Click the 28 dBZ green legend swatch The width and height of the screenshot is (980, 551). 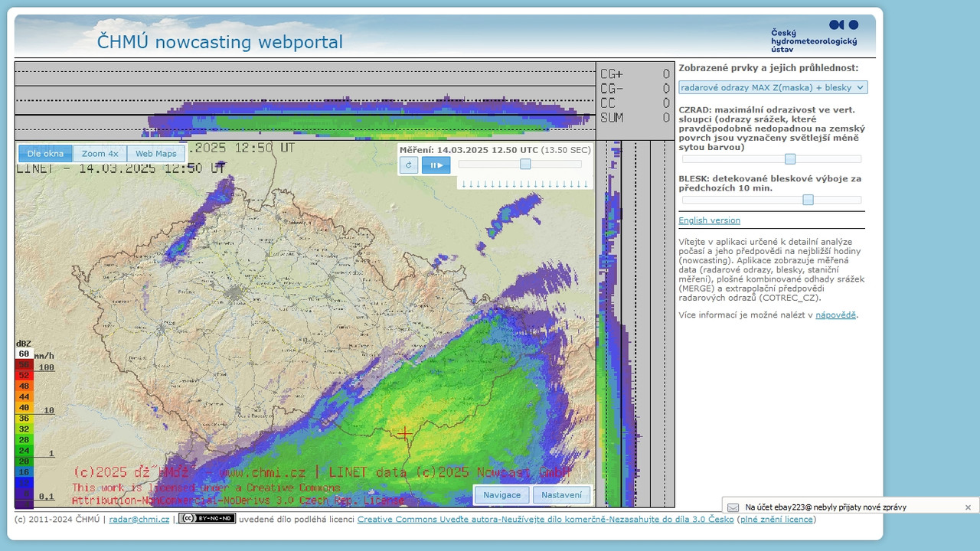pos(24,440)
